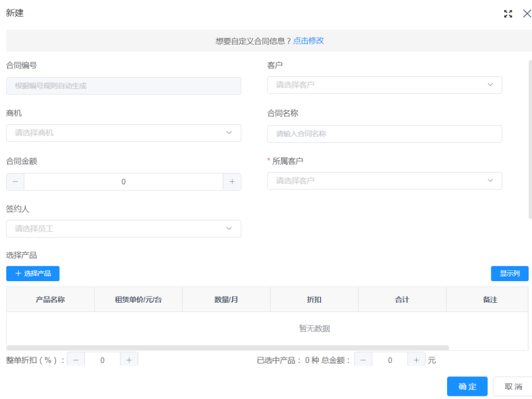This screenshot has height=399, width=532.
Task: Click the 合同名称 input field
Action: [x=384, y=134]
